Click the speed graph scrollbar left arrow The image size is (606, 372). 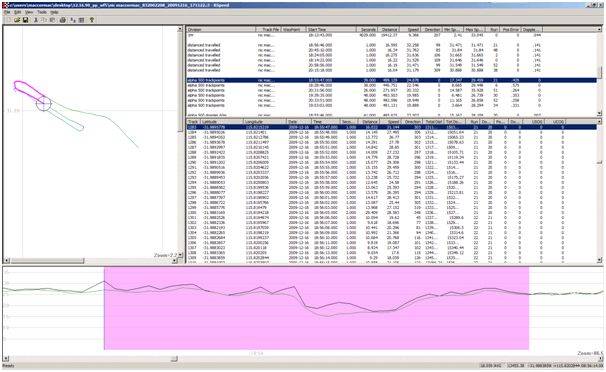click(x=6, y=359)
